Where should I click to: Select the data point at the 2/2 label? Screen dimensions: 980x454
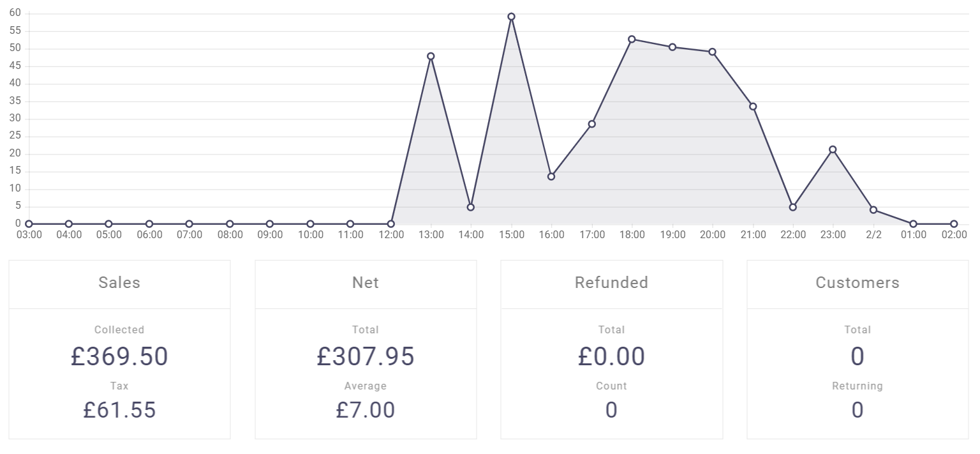click(873, 210)
